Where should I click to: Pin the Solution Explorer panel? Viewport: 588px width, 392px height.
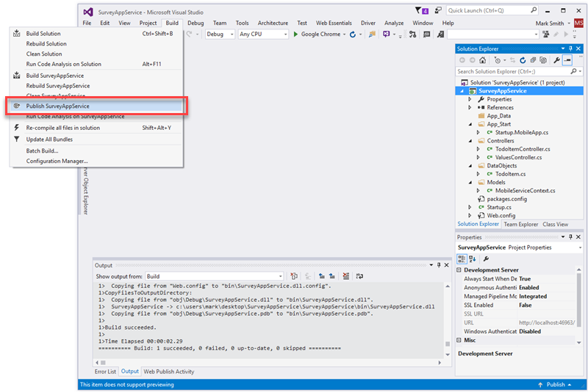pyautogui.click(x=571, y=48)
